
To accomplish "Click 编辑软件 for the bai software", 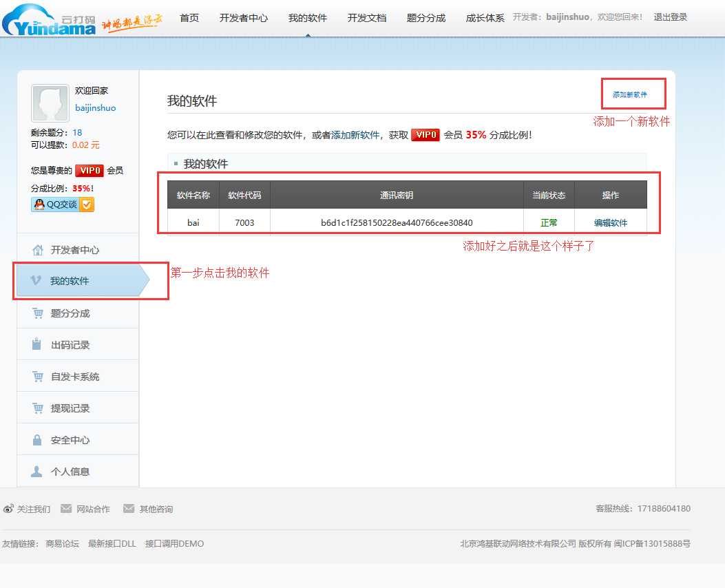I will (610, 223).
